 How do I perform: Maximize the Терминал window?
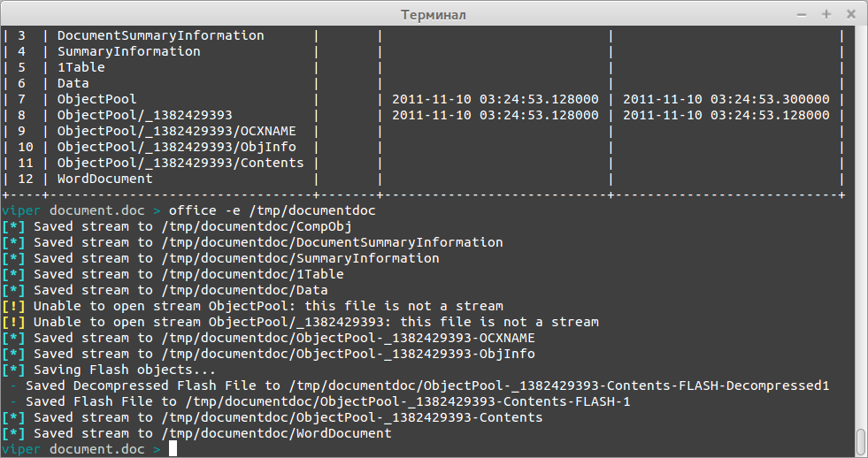[x=826, y=14]
